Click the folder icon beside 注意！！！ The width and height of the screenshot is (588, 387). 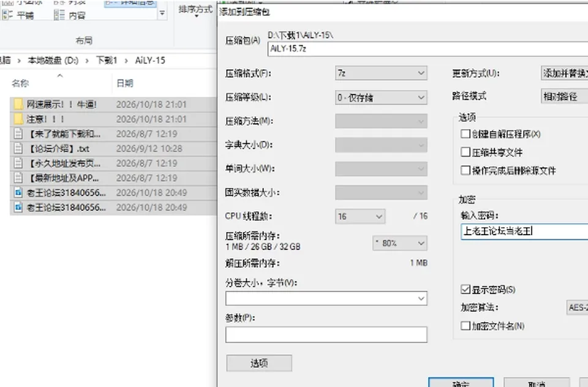point(18,119)
